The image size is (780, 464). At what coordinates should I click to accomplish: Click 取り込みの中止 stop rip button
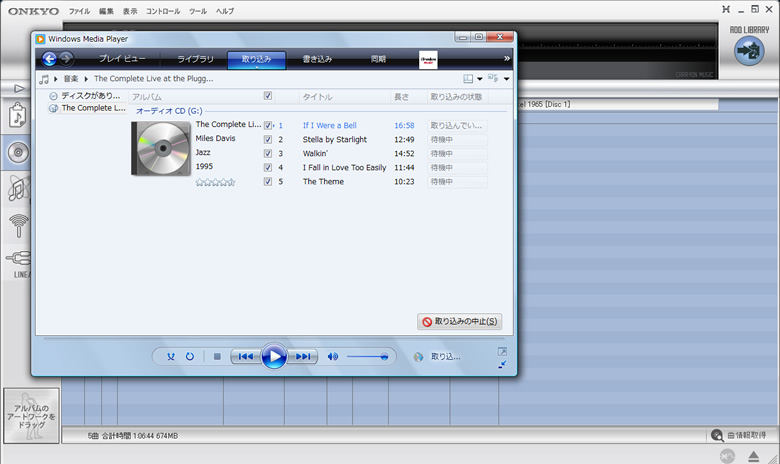[x=460, y=322]
